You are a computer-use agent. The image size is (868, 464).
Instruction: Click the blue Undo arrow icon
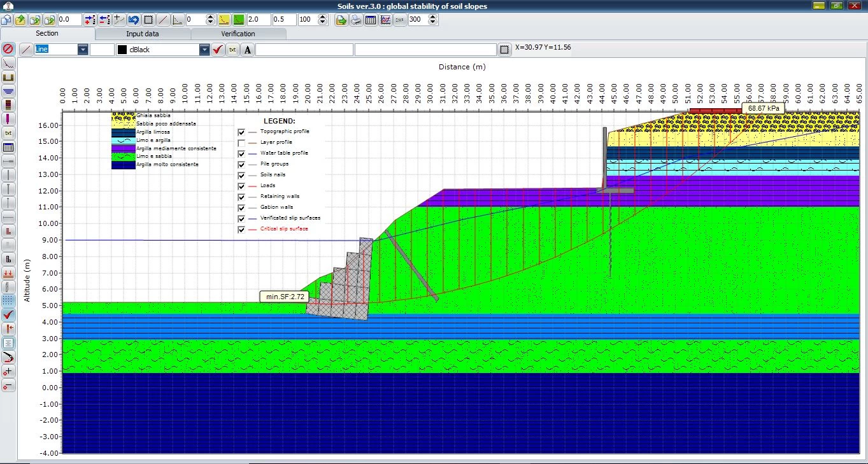(x=134, y=20)
